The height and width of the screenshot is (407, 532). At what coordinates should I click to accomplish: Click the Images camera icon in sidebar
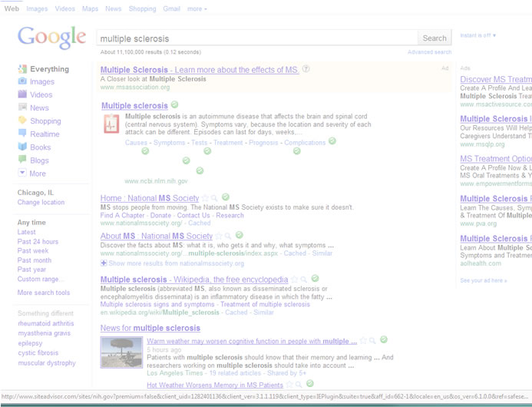click(22, 81)
